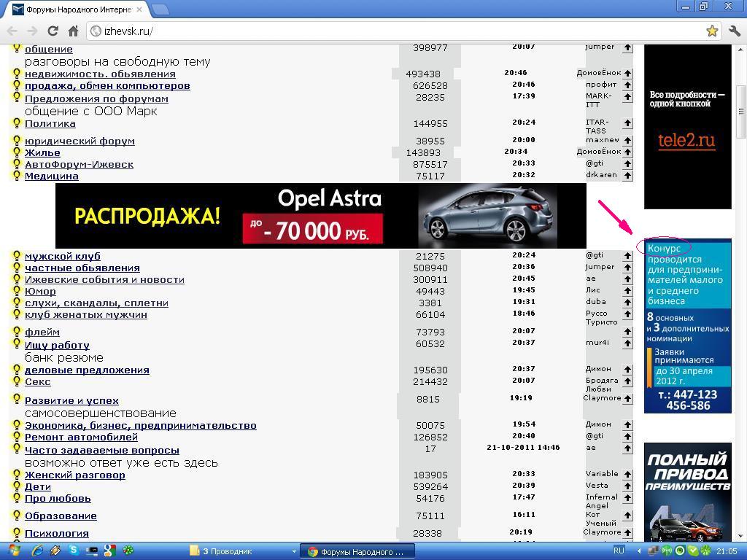Screen dimensions: 747x560
Task: Click the scrollbar up arrow
Action: (741, 49)
